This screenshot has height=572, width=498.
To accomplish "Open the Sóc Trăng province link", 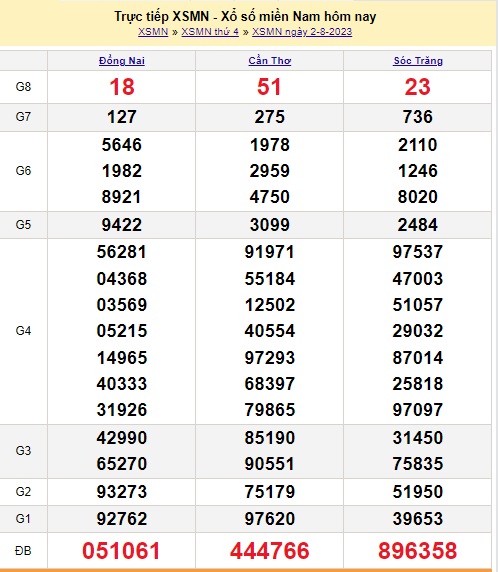I will pos(418,61).
